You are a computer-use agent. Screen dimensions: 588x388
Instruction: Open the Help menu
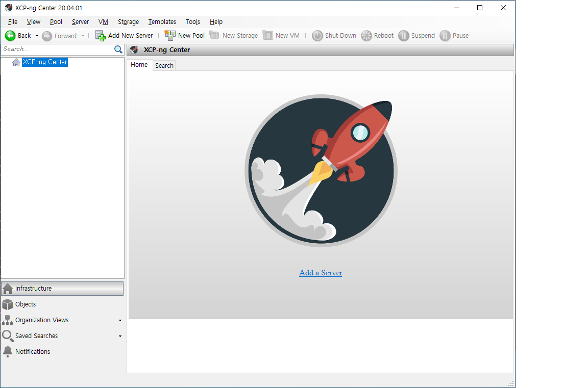coord(216,22)
